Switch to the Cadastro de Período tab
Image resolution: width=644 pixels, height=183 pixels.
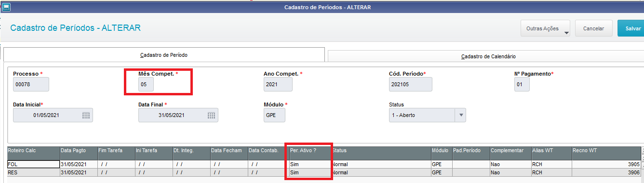click(164, 55)
